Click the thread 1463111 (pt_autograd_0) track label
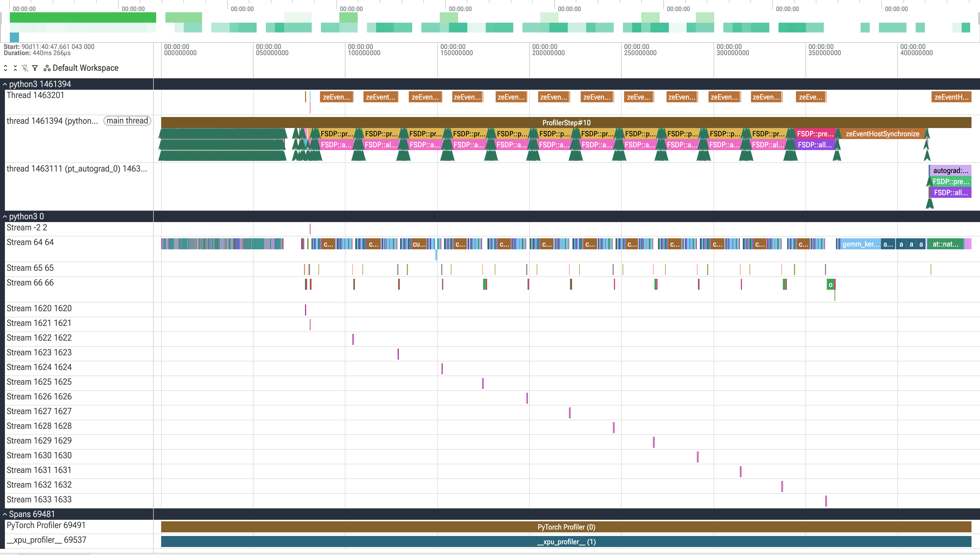Image resolution: width=980 pixels, height=555 pixels. (x=77, y=169)
